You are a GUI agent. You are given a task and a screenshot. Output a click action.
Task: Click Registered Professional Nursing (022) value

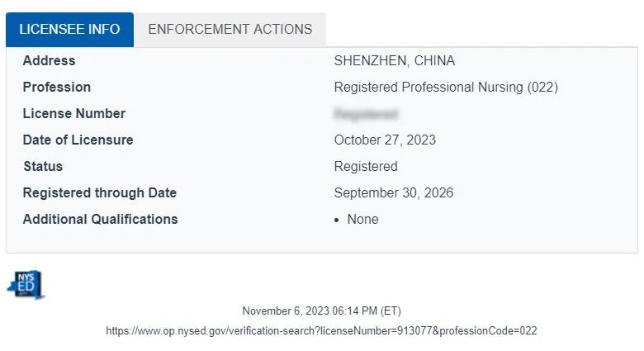click(x=446, y=88)
